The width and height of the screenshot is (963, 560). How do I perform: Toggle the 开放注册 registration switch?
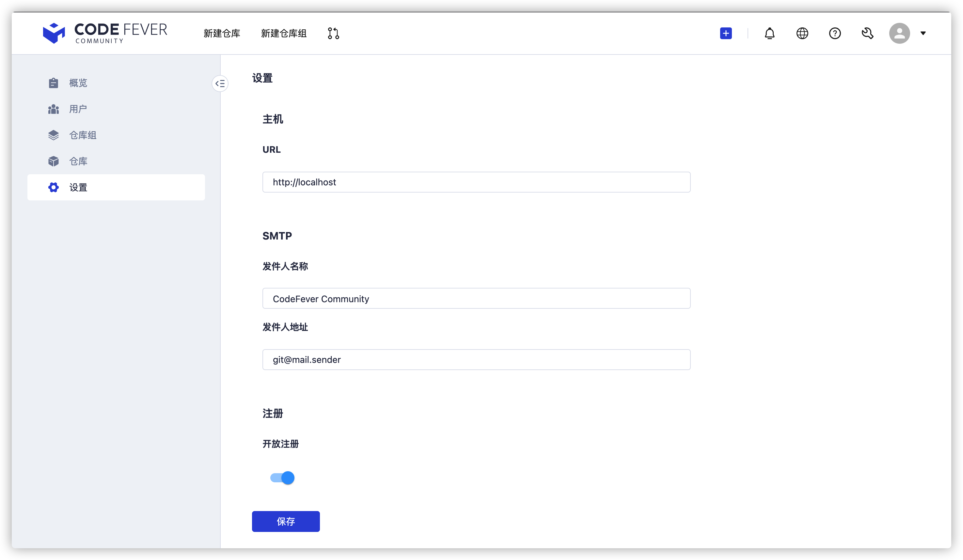(282, 477)
